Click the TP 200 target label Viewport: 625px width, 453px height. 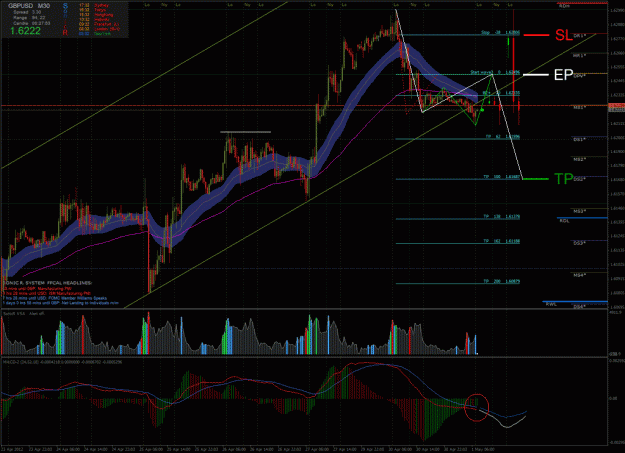(502, 281)
